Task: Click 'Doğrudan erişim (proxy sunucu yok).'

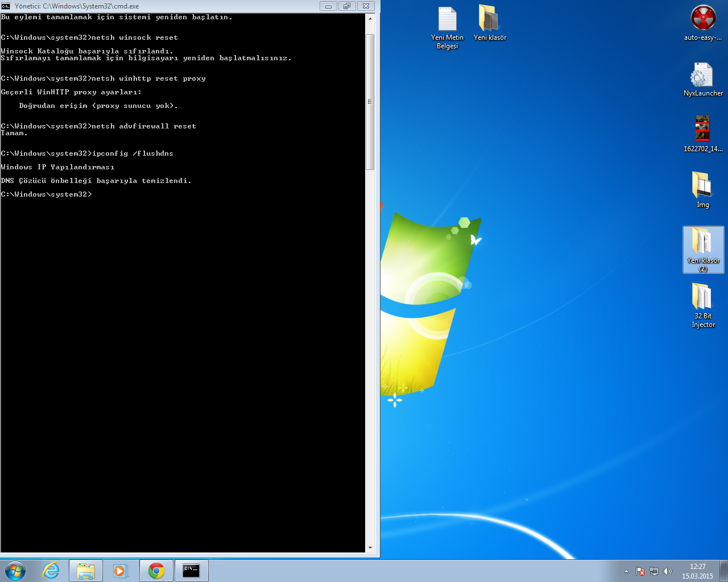Action: tap(98, 106)
